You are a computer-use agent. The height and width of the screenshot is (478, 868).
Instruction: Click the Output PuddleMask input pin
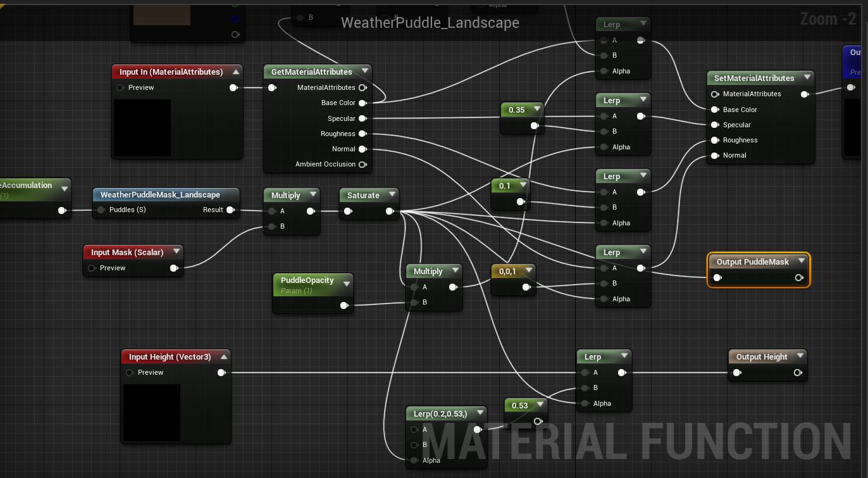coord(717,277)
